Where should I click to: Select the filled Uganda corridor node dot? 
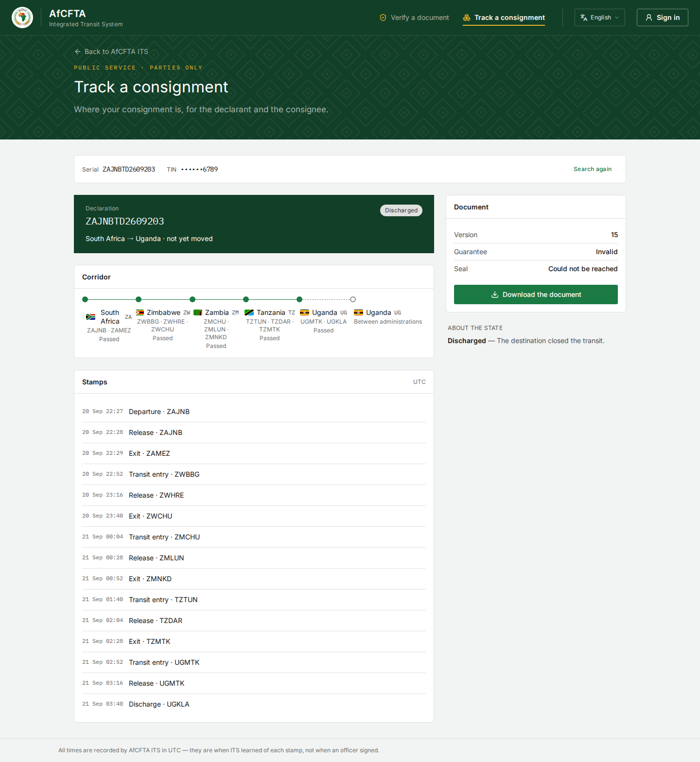[299, 299]
